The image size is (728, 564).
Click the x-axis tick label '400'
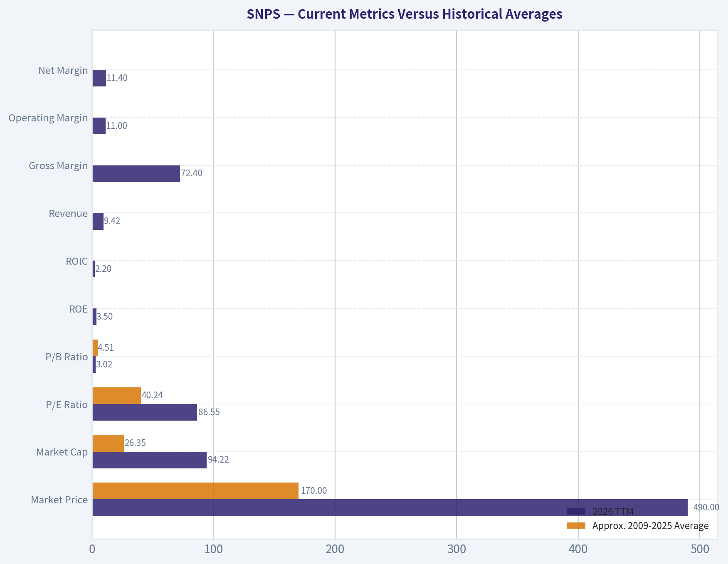point(578,549)
